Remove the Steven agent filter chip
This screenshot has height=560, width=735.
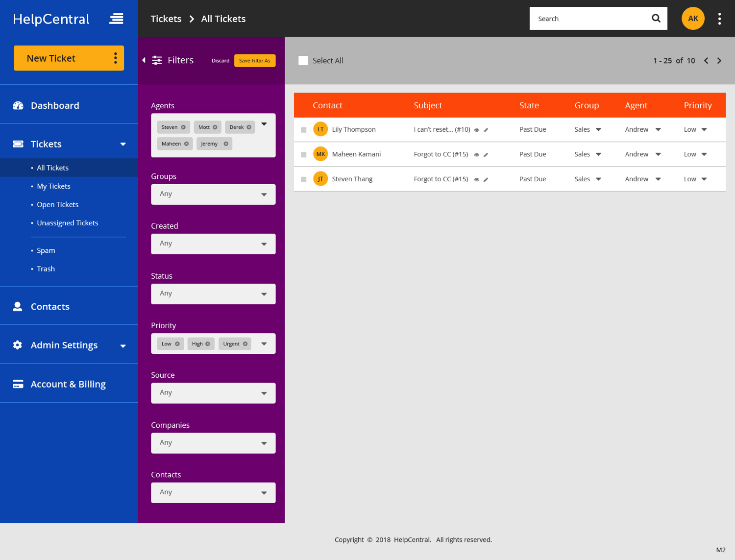tap(183, 127)
